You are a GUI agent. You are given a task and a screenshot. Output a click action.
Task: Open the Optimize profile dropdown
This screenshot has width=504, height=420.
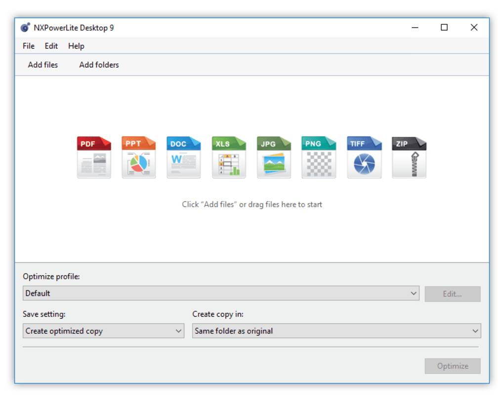pyautogui.click(x=414, y=293)
